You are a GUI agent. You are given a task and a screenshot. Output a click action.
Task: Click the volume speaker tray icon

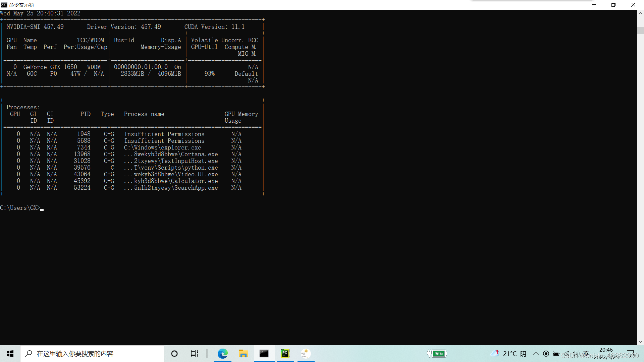coord(576,354)
